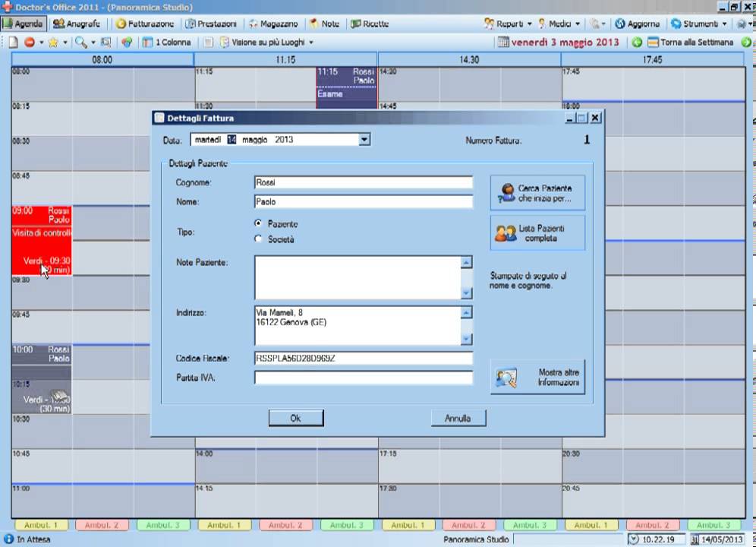Image resolution: width=756 pixels, height=547 pixels.
Task: Open the Ricette section
Action: click(x=370, y=24)
